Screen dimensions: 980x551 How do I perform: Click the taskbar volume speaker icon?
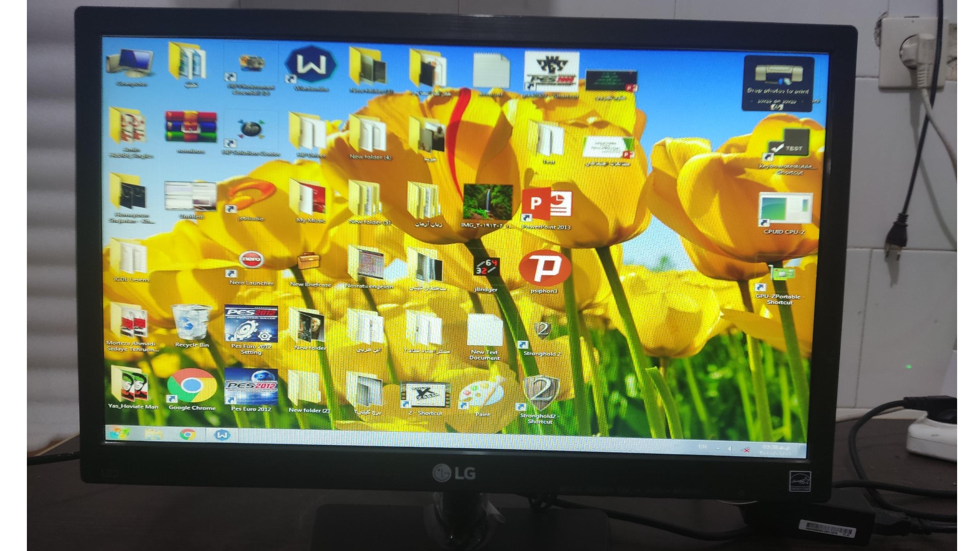(730, 449)
